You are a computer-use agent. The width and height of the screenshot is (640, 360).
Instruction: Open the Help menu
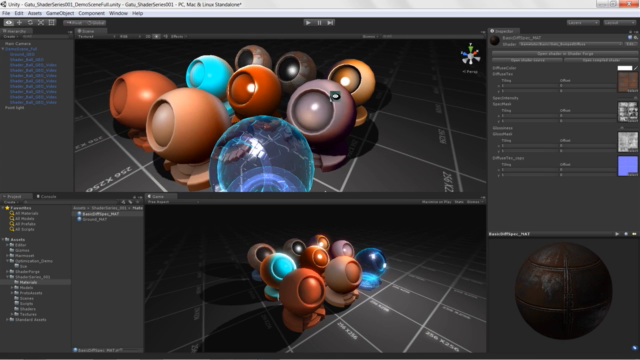[138, 13]
